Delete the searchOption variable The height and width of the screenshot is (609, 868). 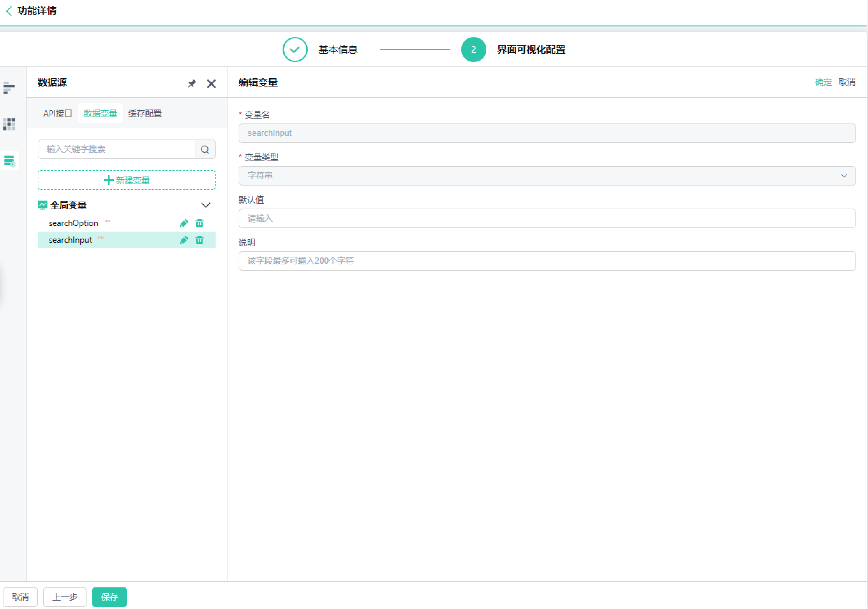[200, 224]
